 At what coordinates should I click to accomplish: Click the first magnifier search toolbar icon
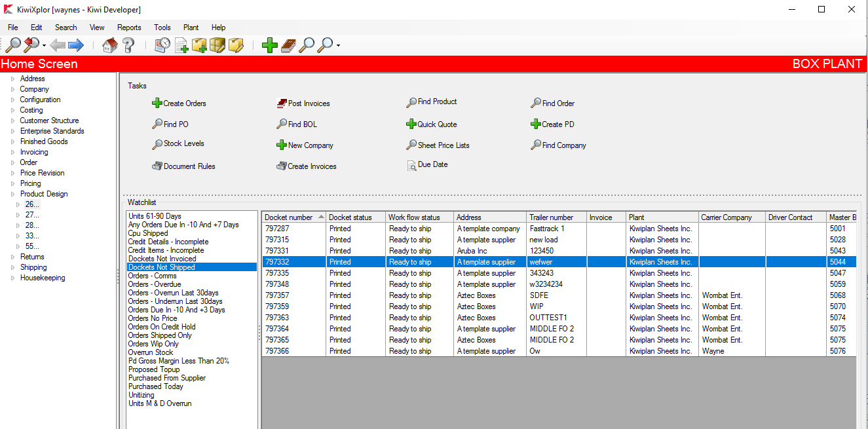tap(12, 45)
